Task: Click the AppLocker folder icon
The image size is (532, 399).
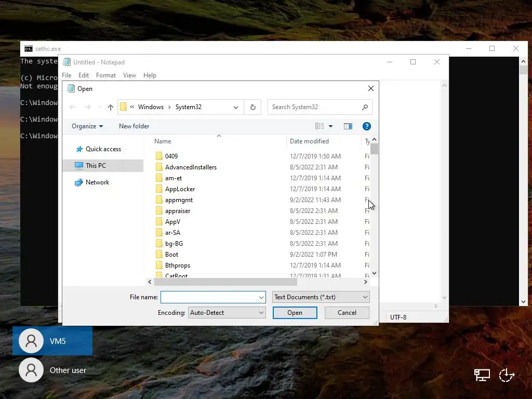Action: pos(159,189)
